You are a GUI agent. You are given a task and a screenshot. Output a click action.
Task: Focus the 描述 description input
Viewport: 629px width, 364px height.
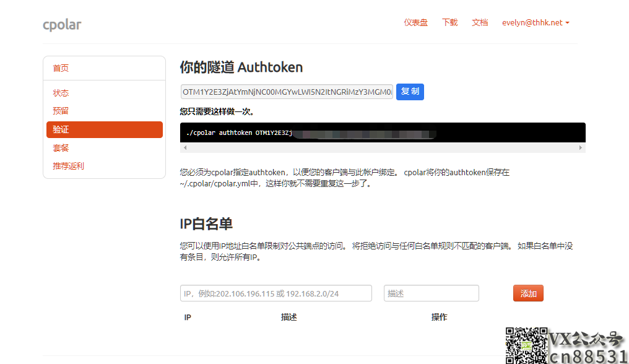[x=432, y=293]
